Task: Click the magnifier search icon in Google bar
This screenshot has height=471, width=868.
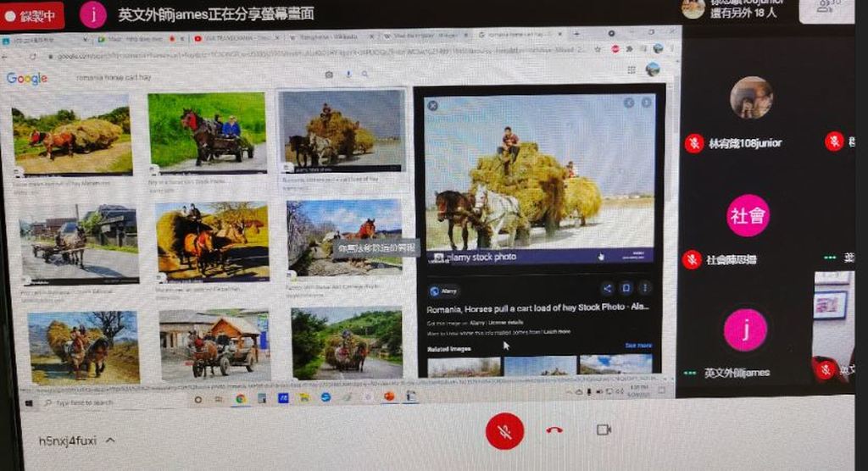Action: pyautogui.click(x=364, y=74)
